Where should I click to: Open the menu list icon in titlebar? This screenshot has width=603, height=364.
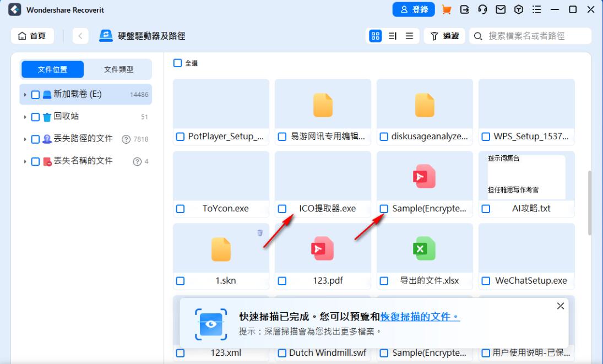(x=536, y=9)
